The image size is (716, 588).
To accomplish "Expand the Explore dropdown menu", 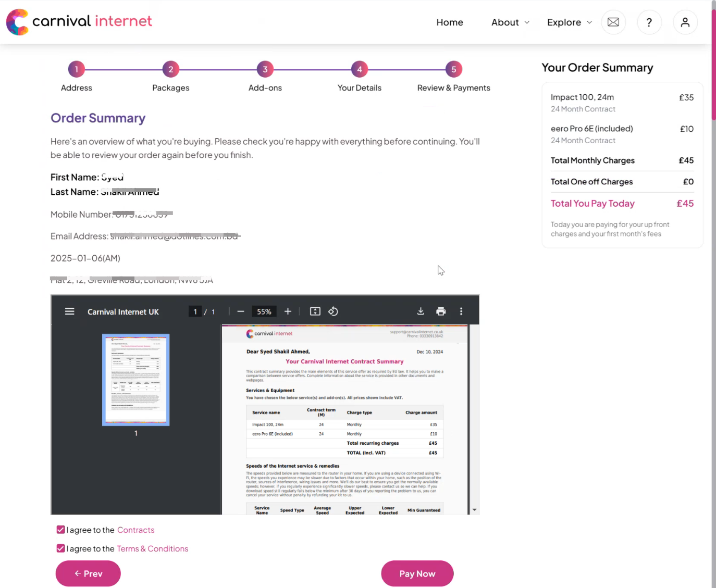I will [570, 22].
